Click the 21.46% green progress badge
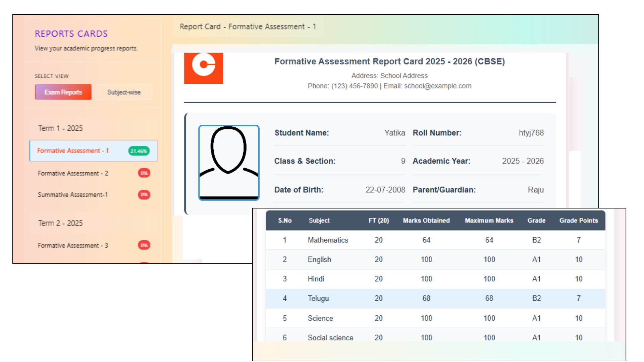644x362 pixels. 139,151
